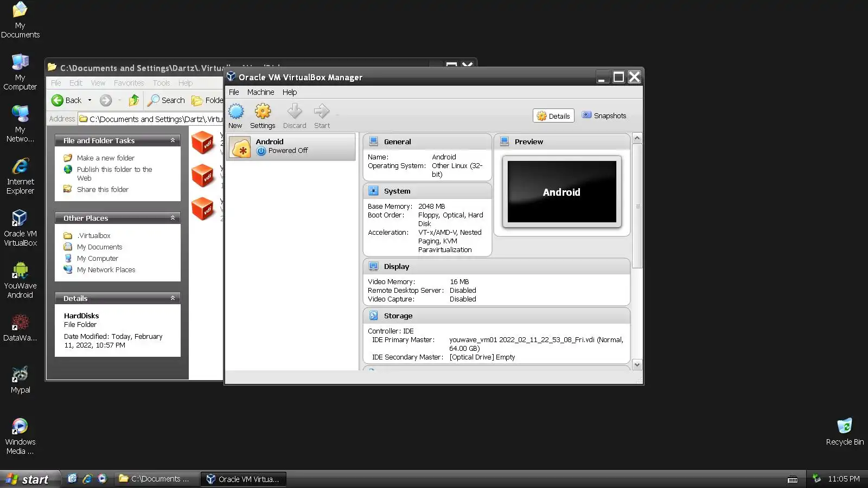Viewport: 868px width, 488px height.
Task: Click the Explorer address bar field
Action: [151, 119]
